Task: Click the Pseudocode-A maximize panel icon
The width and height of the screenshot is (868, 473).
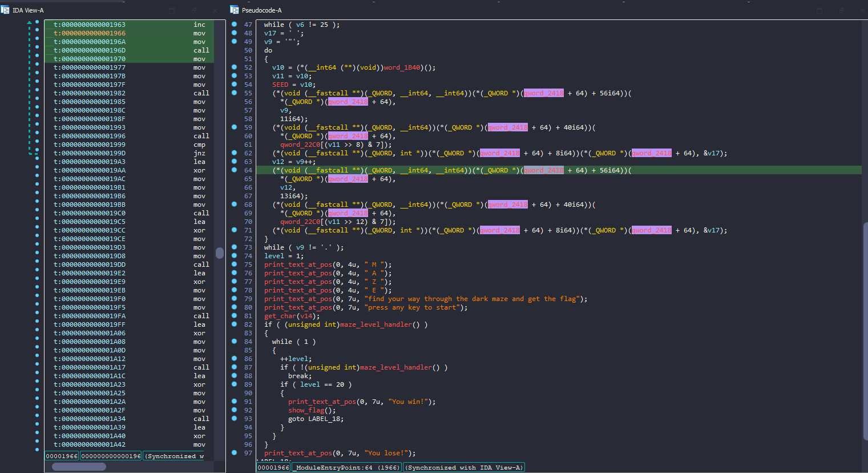Action: point(819,11)
